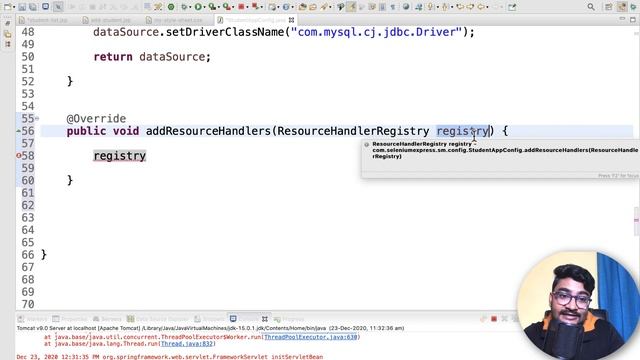
Task: Click the Back navigation arrow
Action: coord(481,7)
